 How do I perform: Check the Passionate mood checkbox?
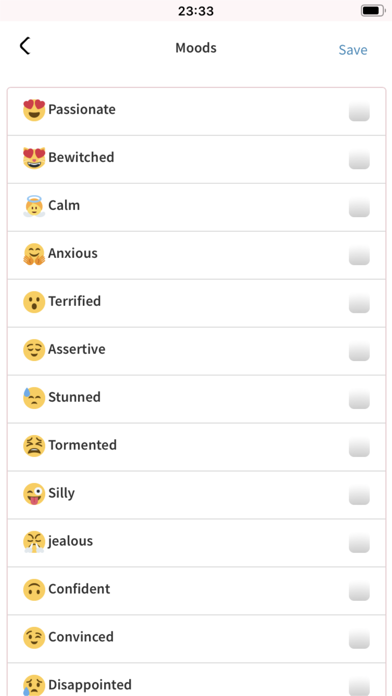tap(359, 111)
